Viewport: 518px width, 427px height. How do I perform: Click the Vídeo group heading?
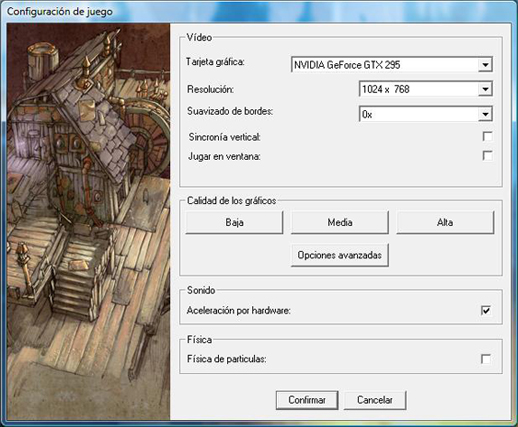click(x=199, y=37)
